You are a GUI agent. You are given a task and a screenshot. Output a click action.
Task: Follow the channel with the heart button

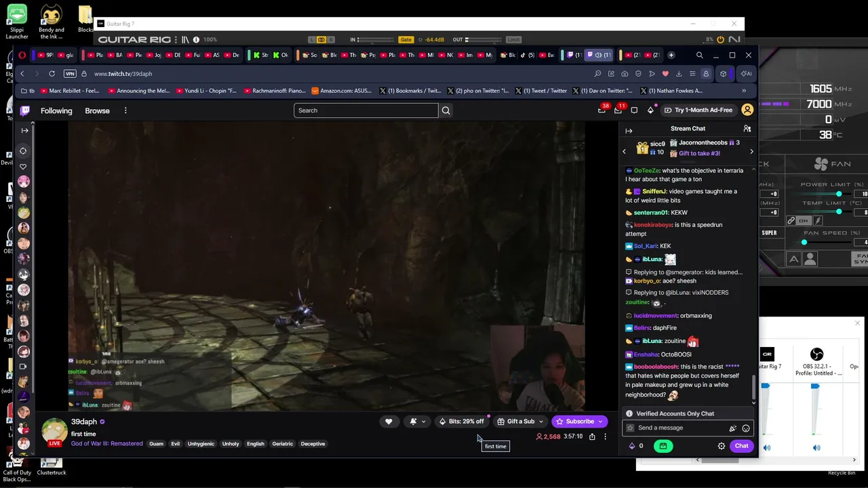(x=389, y=422)
